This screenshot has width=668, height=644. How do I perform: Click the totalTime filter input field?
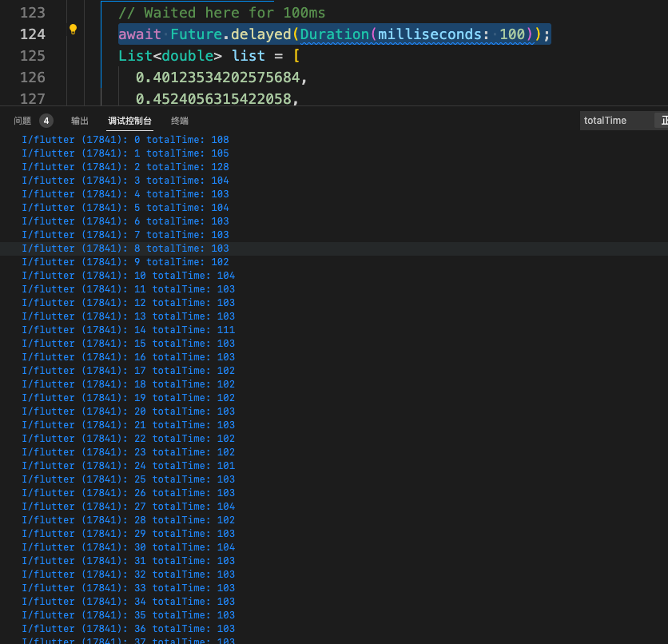tap(615, 120)
